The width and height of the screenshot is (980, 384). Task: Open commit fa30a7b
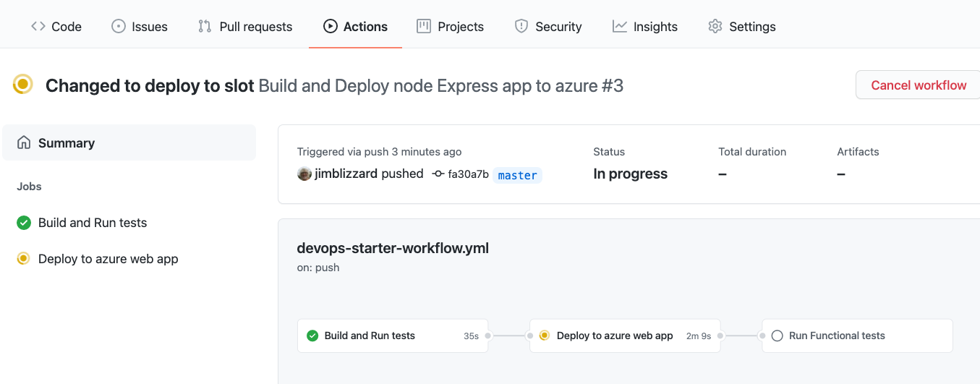pos(469,174)
